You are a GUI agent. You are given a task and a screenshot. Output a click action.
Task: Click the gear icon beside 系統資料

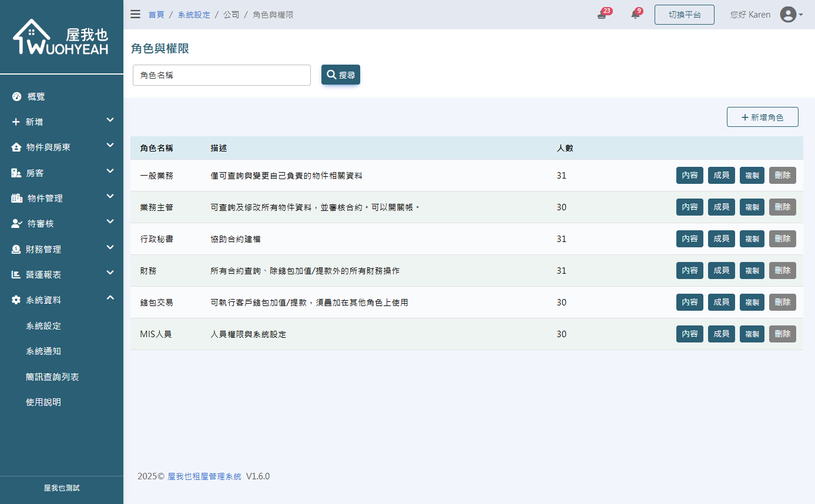point(16,300)
